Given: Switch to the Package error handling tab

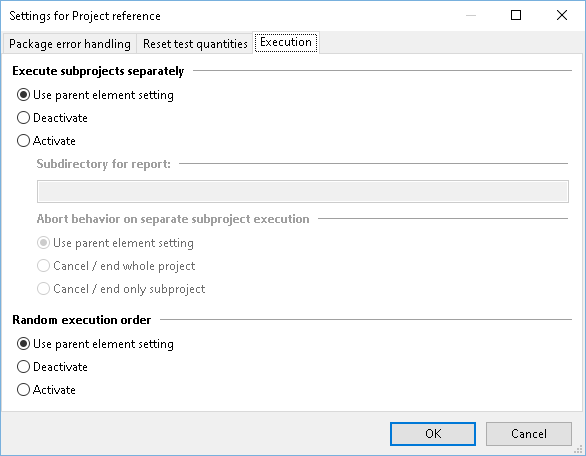Looking at the screenshot, I should [70, 44].
